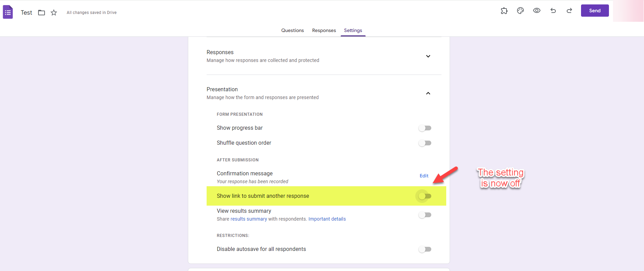Preview the form with eye icon
The width and height of the screenshot is (644, 271).
tap(537, 11)
